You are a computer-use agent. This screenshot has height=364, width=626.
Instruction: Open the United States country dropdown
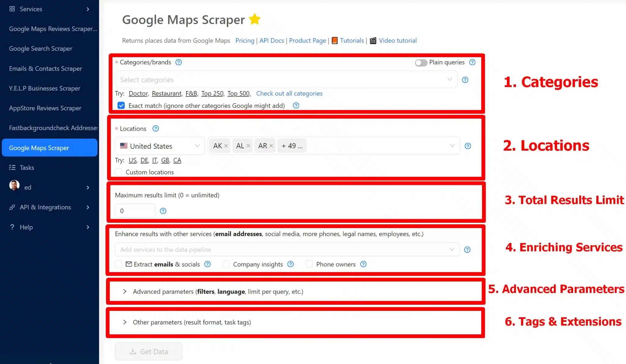160,146
